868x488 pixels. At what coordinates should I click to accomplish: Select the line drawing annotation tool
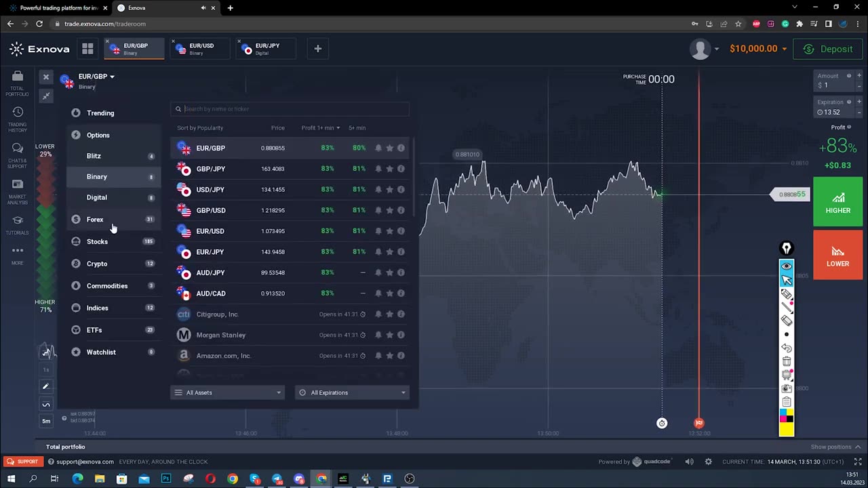coord(787,308)
